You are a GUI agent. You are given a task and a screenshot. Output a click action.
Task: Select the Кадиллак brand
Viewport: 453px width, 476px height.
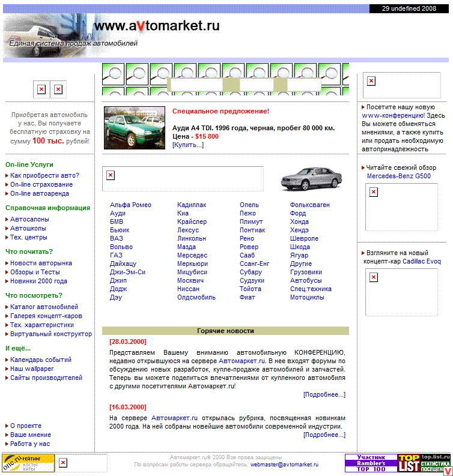tap(192, 205)
